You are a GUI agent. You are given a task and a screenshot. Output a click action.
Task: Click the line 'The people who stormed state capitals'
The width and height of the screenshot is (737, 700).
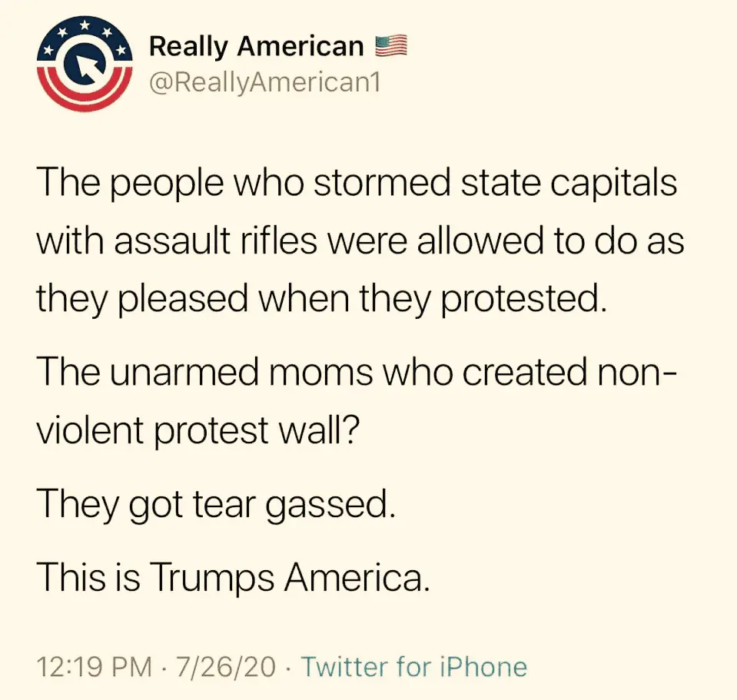coord(357,185)
